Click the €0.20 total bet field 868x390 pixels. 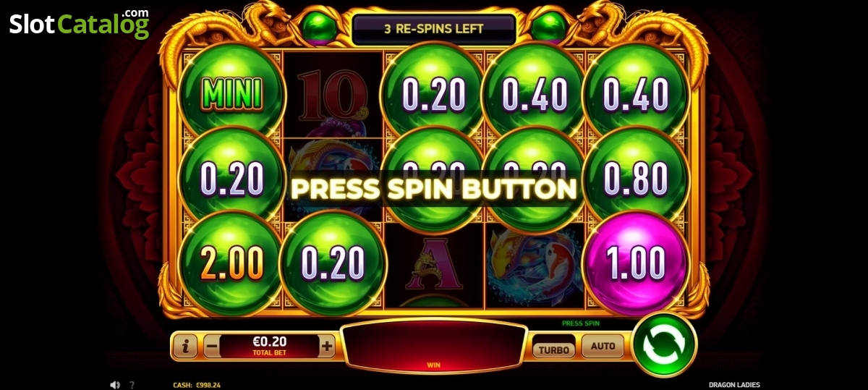[x=269, y=347]
